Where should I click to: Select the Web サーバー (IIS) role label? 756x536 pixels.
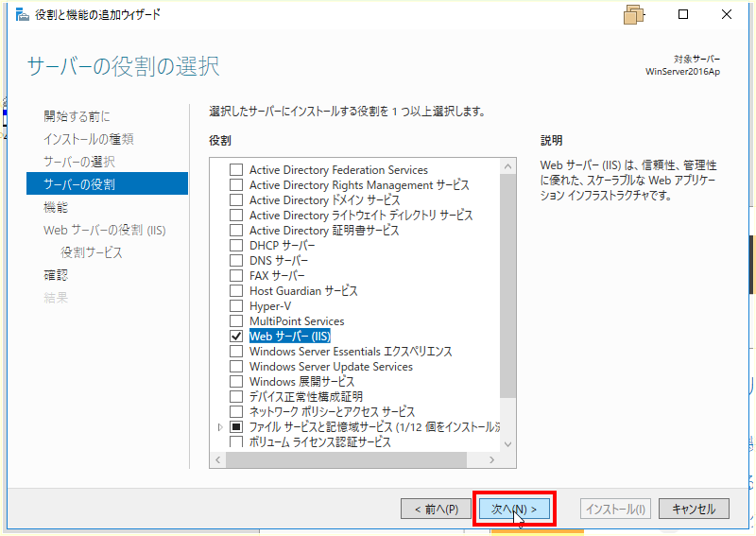290,337
